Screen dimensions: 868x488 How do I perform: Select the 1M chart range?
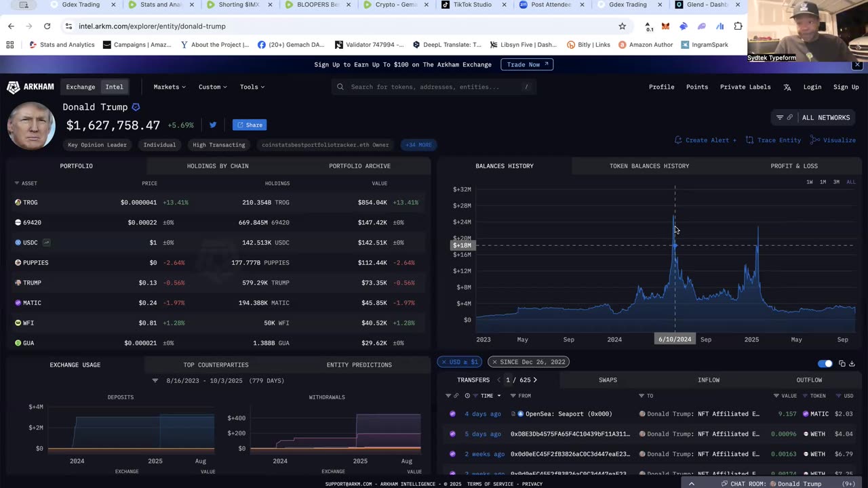click(823, 182)
